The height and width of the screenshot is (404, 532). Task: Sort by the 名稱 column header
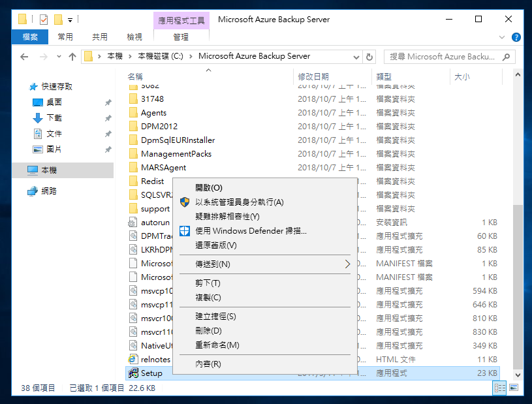pos(135,76)
